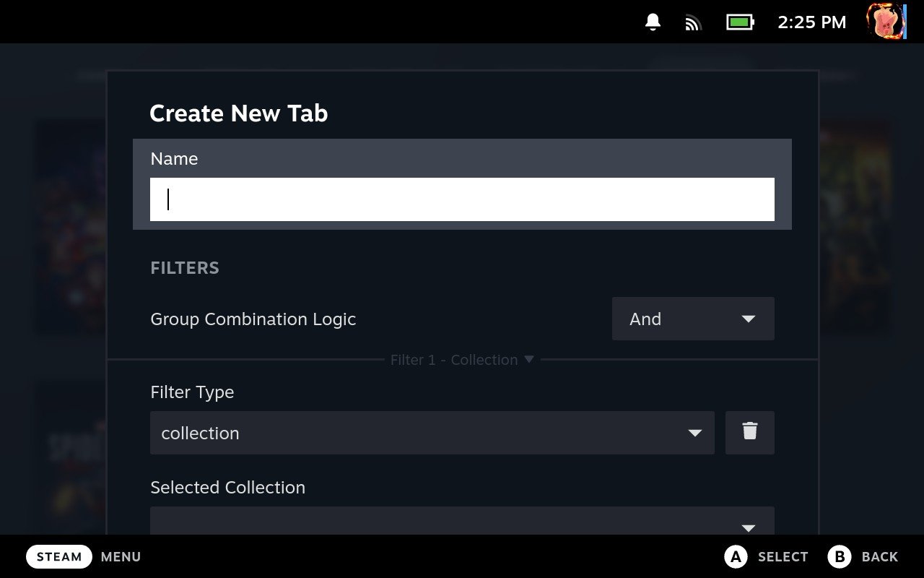Click the notification bell icon
This screenshot has height=578, width=924.
pyautogui.click(x=652, y=22)
